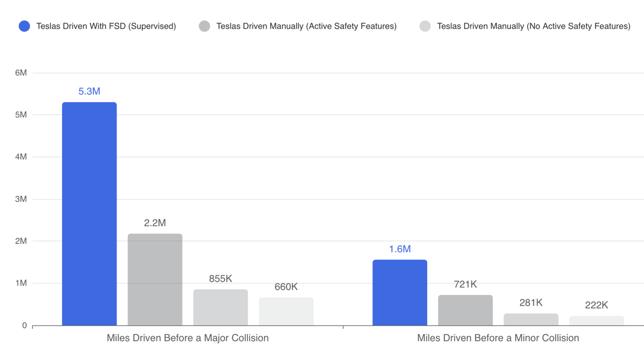This screenshot has height=362, width=644.
Task: Select the gray 721K minor collision bar
Action: (465, 310)
